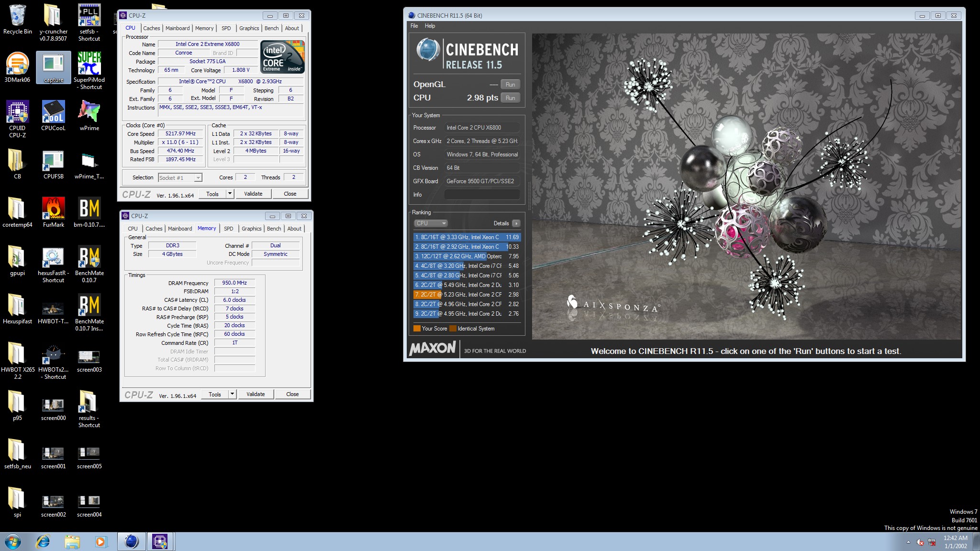The image size is (980, 551).
Task: Open the Hexuspifast folder icon
Action: point(17,309)
